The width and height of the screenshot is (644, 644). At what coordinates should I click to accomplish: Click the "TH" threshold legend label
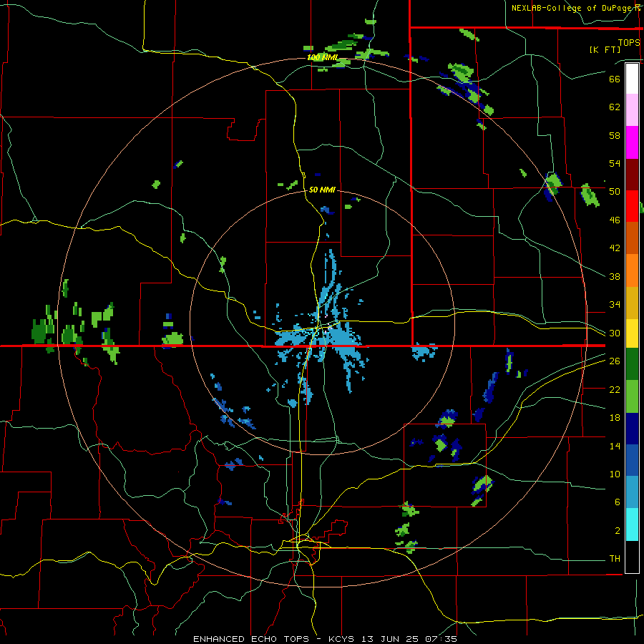tap(615, 559)
